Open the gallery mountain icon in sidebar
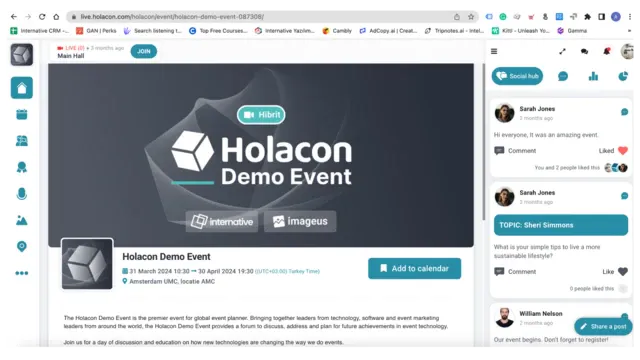This screenshot has width=640, height=360. coord(22,220)
